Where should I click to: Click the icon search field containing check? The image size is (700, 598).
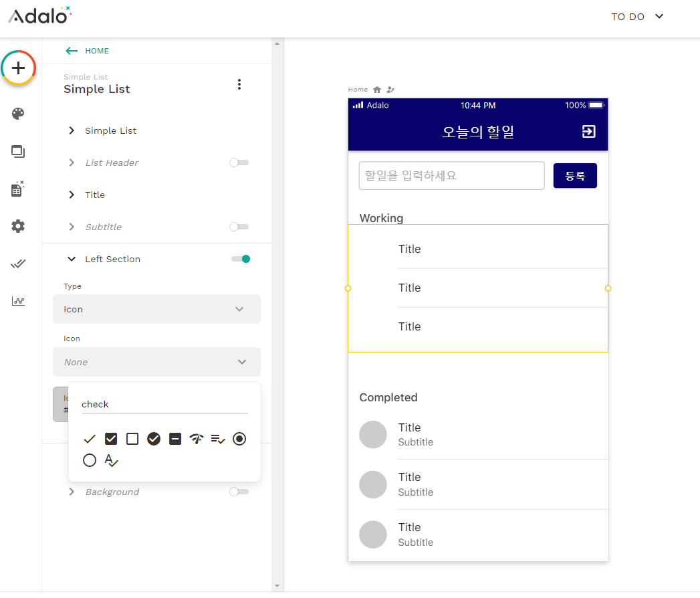point(164,405)
